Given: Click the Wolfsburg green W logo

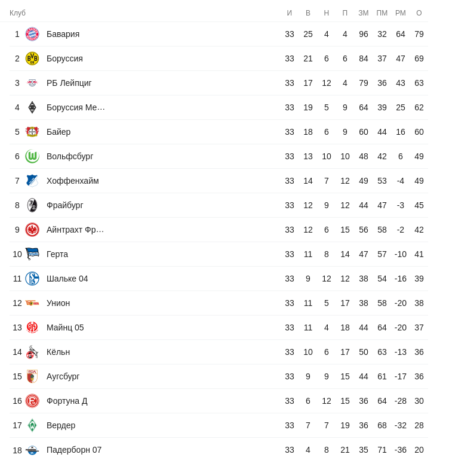Looking at the screenshot, I should tap(32, 156).
